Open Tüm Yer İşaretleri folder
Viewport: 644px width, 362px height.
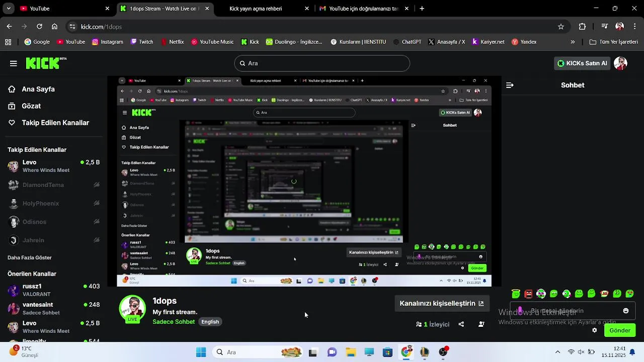click(x=614, y=42)
